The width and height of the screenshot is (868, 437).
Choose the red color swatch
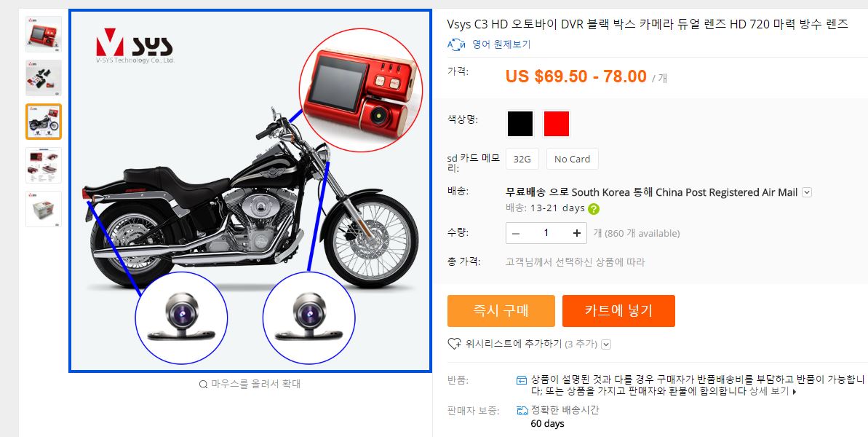coord(557,124)
